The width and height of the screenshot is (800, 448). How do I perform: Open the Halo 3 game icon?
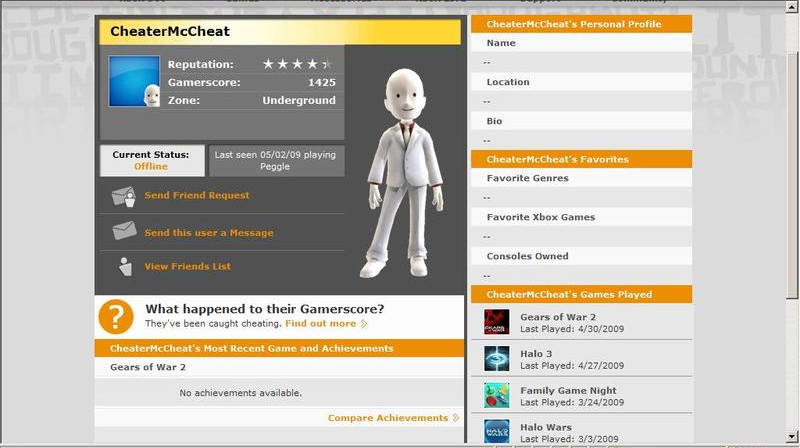pyautogui.click(x=496, y=358)
